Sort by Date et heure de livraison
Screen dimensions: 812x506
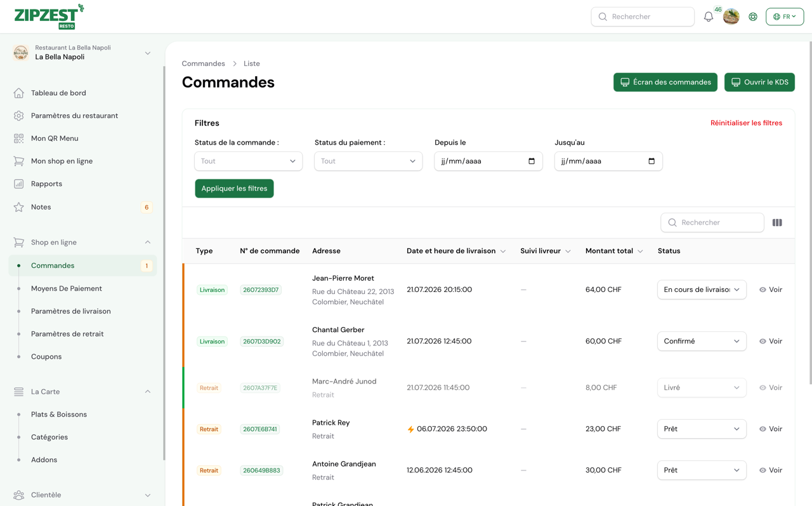pyautogui.click(x=456, y=251)
